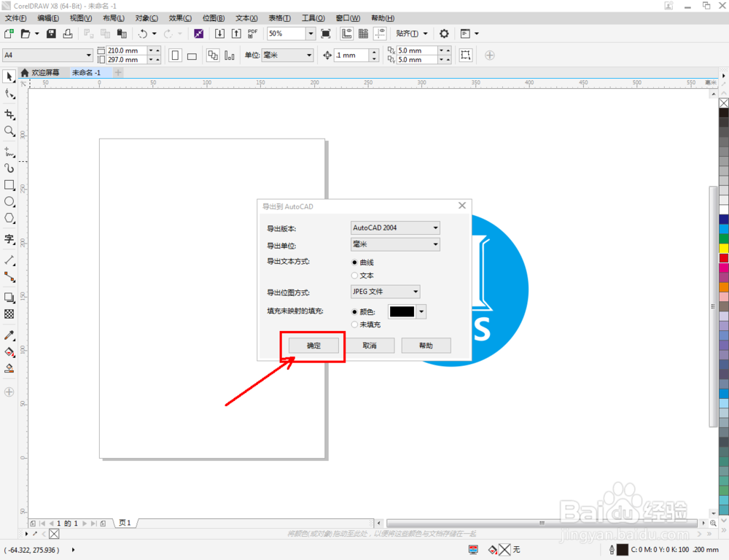Expand the 贴齐 snap-to dropdown

coord(426,34)
